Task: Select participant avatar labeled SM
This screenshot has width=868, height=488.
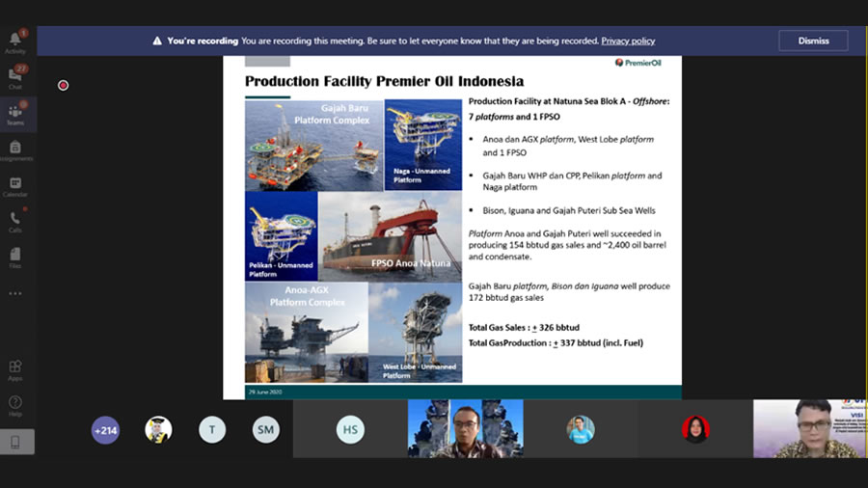Action: 266,430
